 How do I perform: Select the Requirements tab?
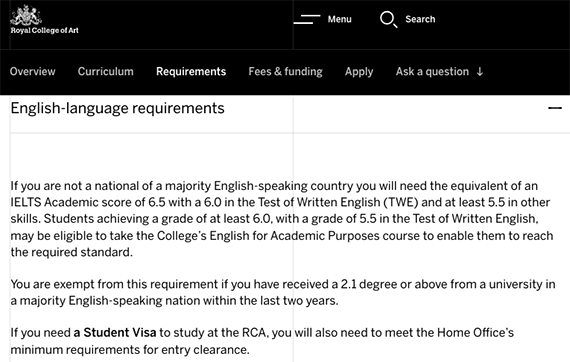[191, 72]
